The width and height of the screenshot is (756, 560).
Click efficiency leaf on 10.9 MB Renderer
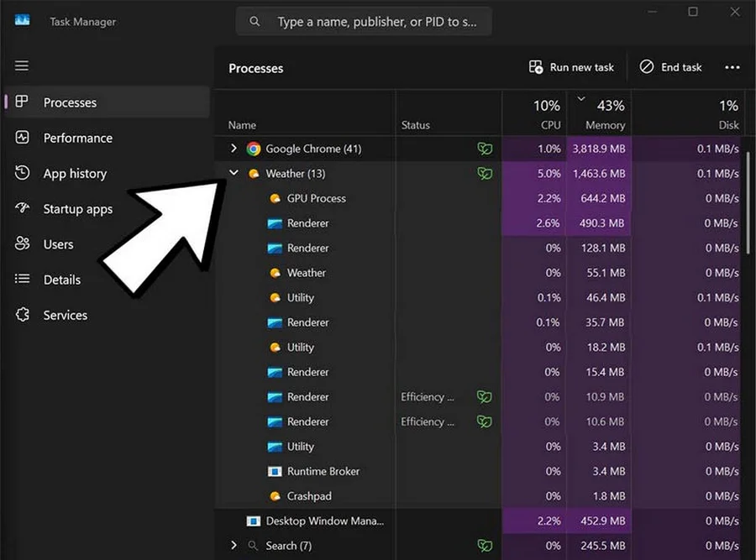coord(485,396)
